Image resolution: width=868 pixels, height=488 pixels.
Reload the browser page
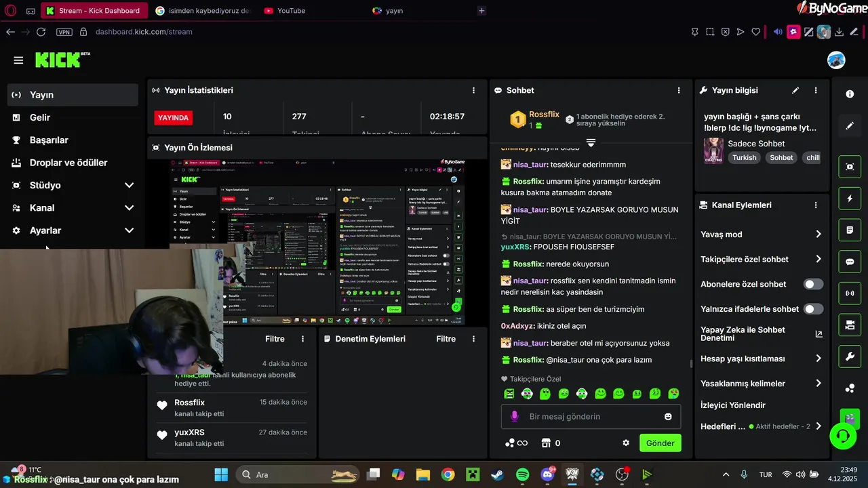click(x=41, y=32)
